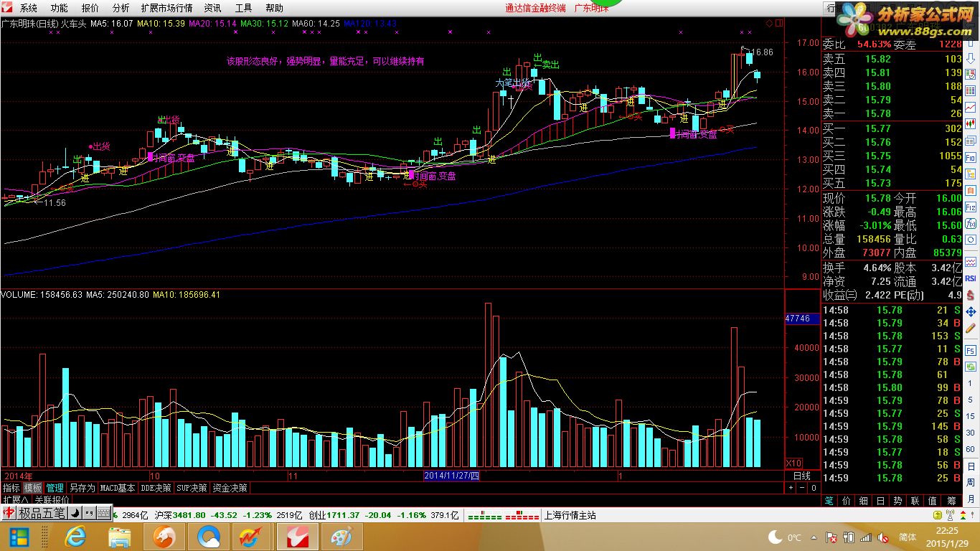The height and width of the screenshot is (551, 980).
Task: Open the RSI indicator icon
Action: tap(971, 279)
